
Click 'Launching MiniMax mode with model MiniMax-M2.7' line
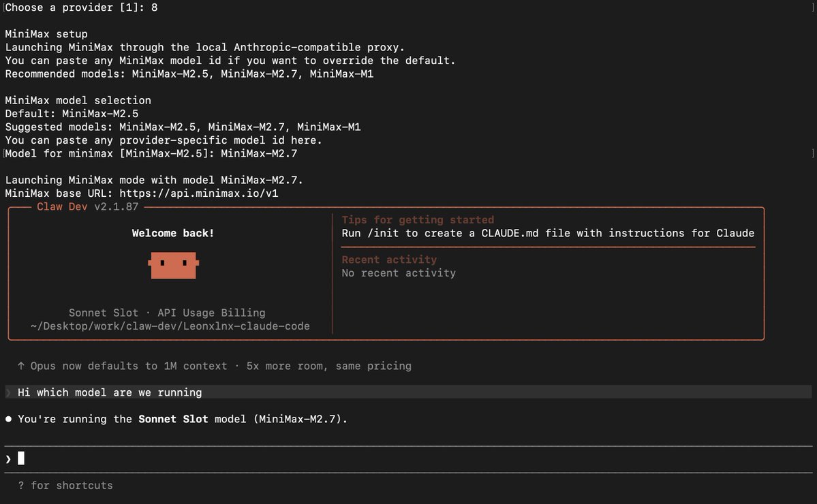(x=154, y=180)
